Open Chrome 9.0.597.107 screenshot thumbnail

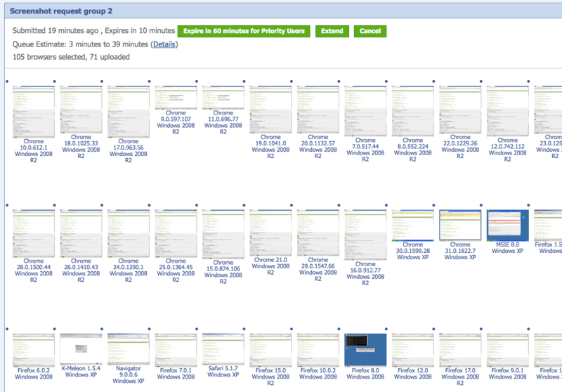tap(176, 98)
